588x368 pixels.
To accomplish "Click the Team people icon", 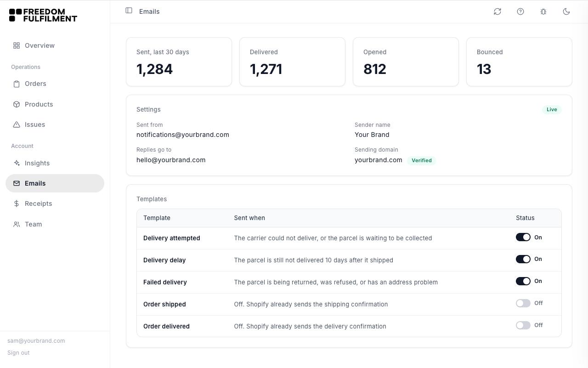I will (17, 224).
